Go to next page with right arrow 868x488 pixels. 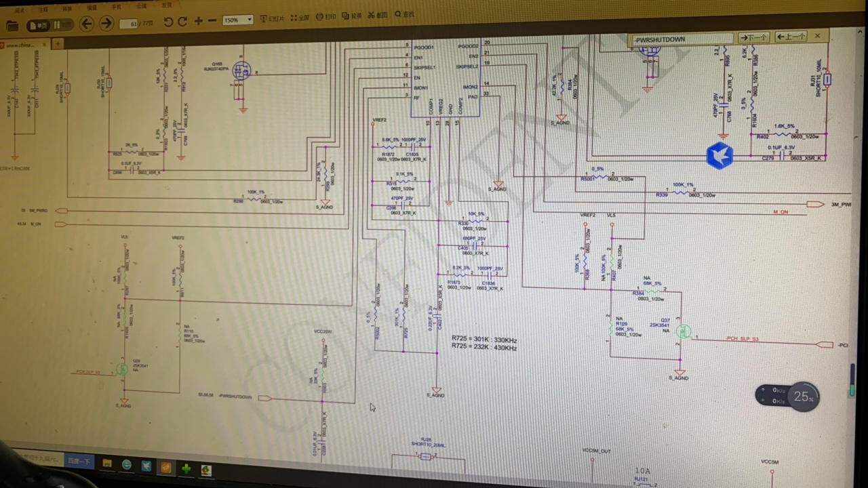tap(106, 24)
